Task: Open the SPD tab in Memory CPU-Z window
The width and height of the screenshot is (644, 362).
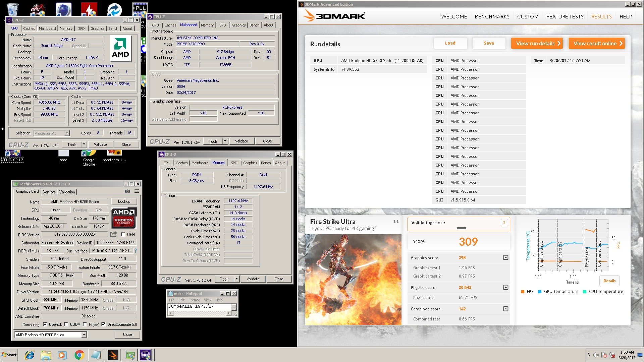Action: coord(234,163)
